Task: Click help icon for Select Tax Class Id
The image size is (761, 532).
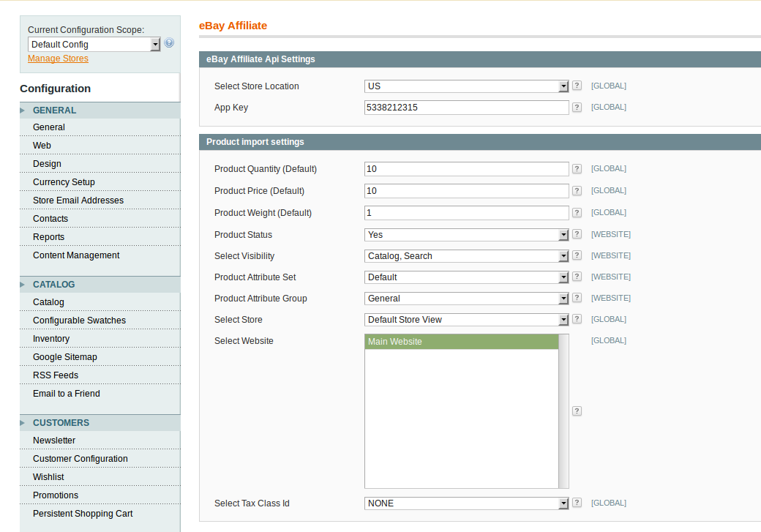Action: pyautogui.click(x=577, y=503)
